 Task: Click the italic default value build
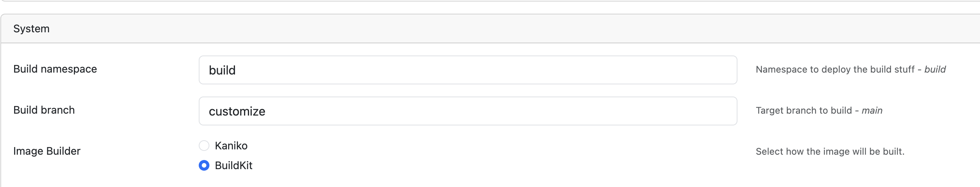click(x=935, y=70)
